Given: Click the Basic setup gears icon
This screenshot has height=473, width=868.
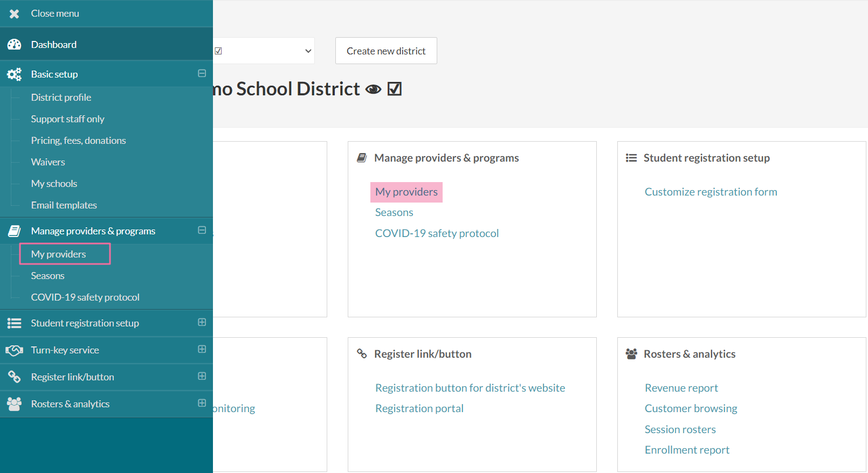Looking at the screenshot, I should coord(15,74).
